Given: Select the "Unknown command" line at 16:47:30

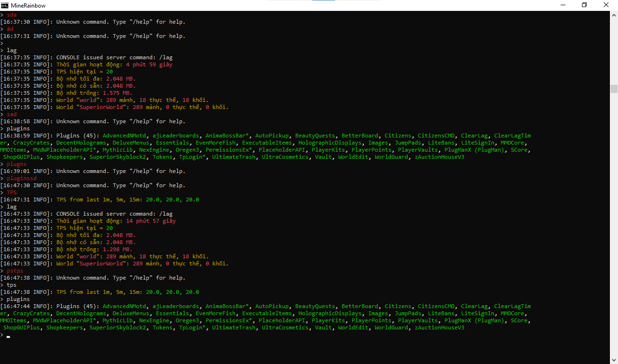Looking at the screenshot, I should 93,185.
